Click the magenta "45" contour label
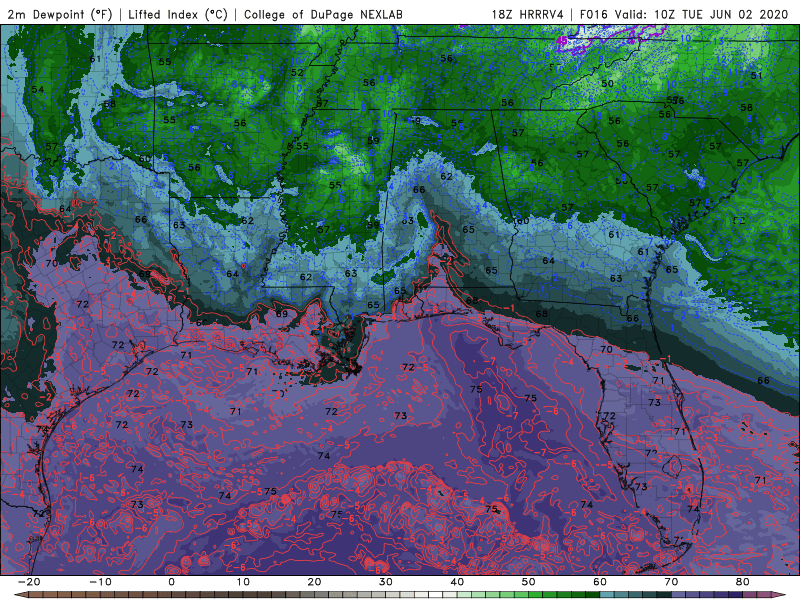 562,40
